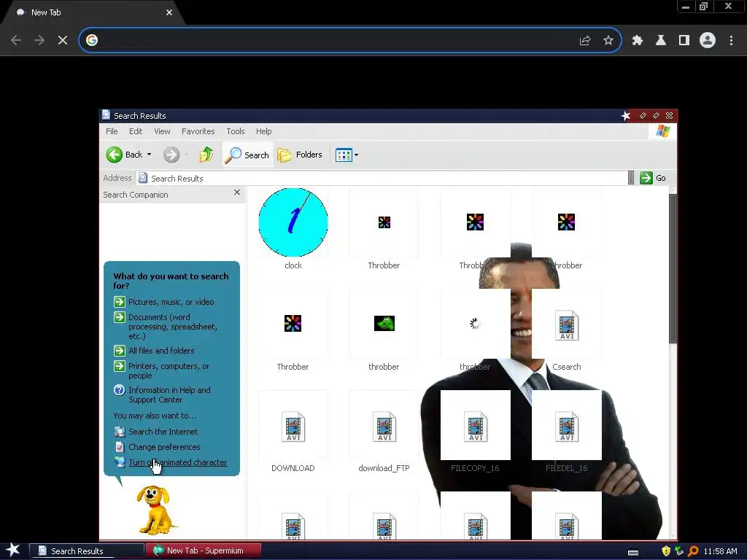Open the browser Extensions puzzle icon
The width and height of the screenshot is (747, 560).
tap(638, 41)
